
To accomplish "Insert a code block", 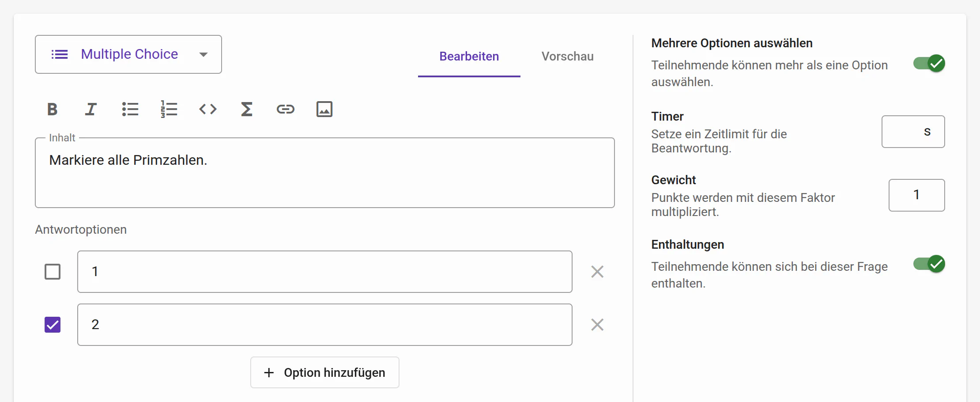I will point(208,109).
